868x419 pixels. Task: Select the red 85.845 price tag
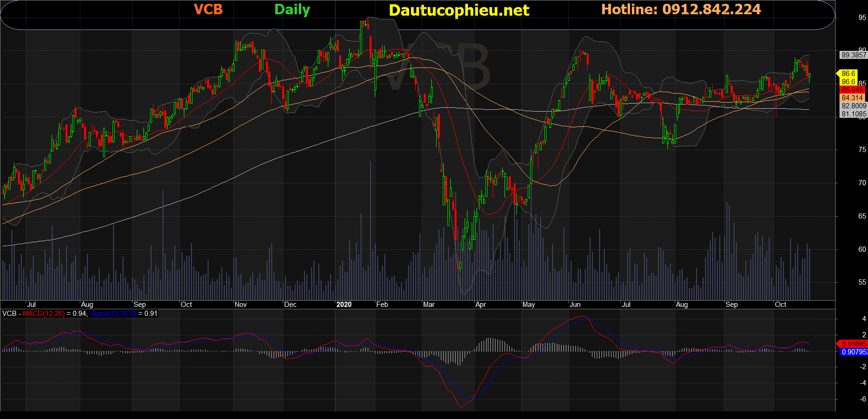[852, 90]
